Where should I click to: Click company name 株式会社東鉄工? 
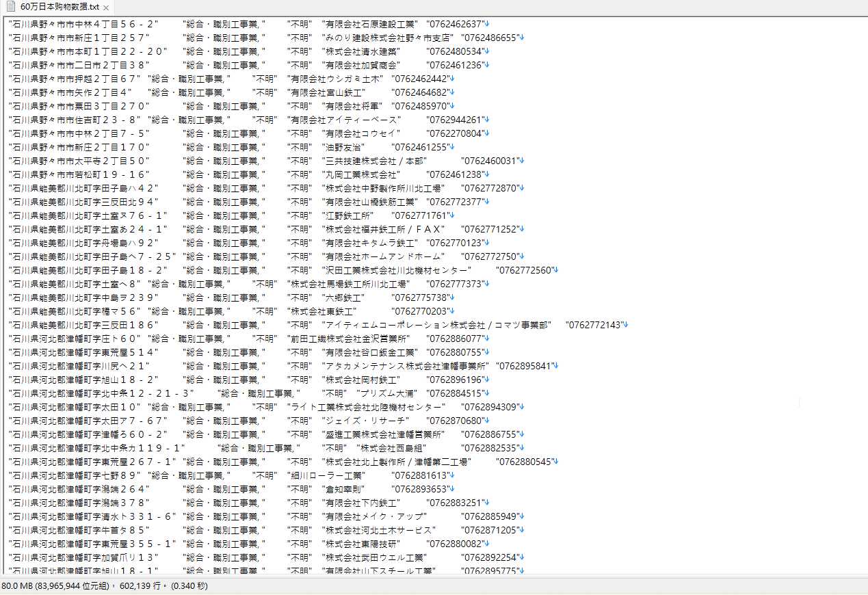pyautogui.click(x=323, y=311)
